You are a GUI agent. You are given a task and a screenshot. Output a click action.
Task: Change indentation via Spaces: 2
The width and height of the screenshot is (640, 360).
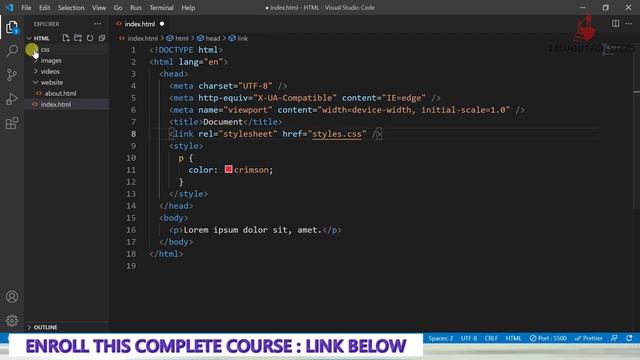pyautogui.click(x=440, y=338)
